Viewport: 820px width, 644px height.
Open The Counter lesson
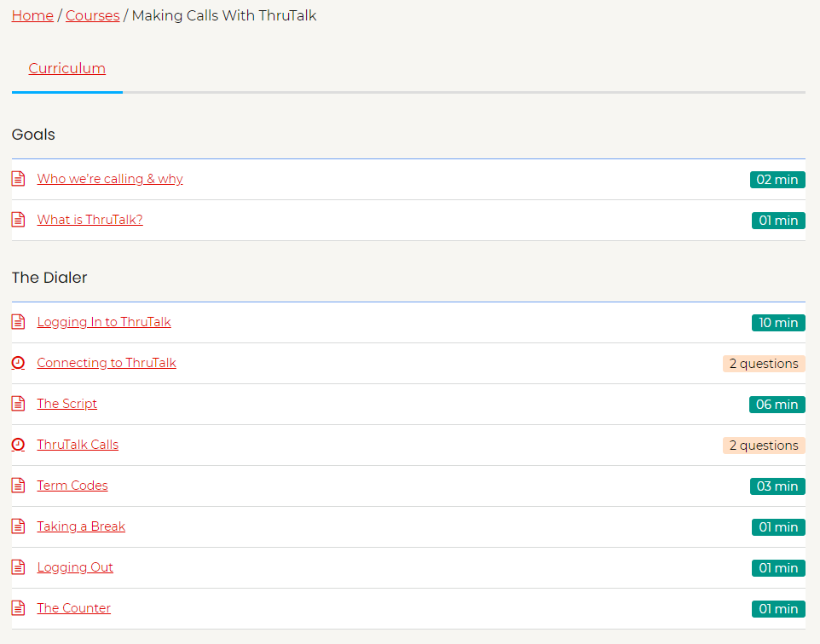74,608
